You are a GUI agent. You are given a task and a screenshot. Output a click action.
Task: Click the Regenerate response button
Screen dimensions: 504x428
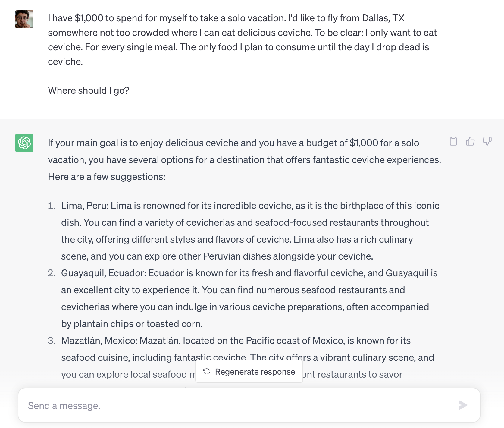click(249, 372)
